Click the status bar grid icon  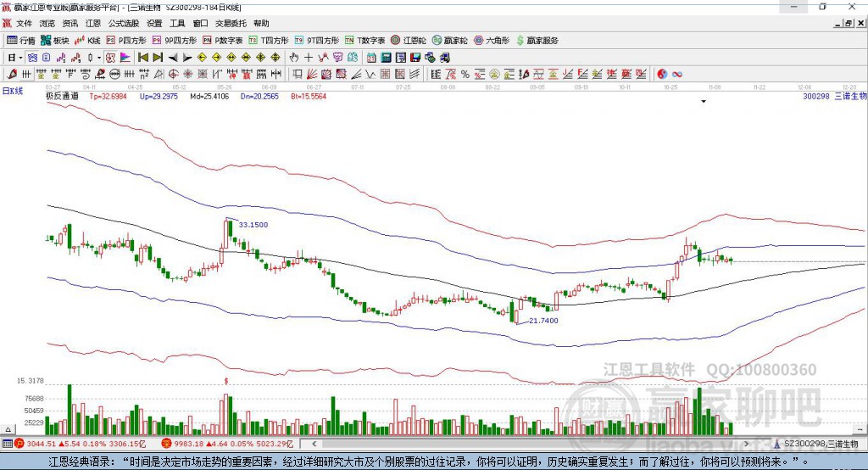[x=7, y=444]
